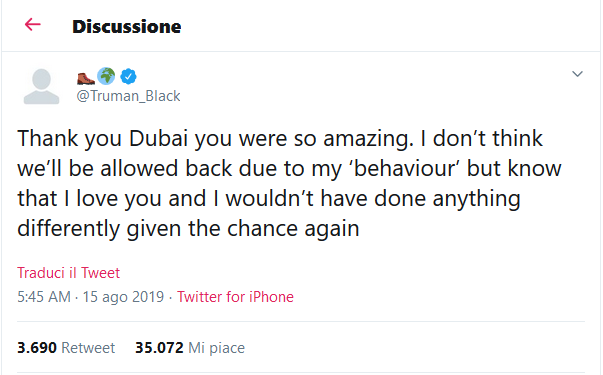Click the word 'differently' in the last line
Screen dimensions: 603x375
[x=68, y=229]
